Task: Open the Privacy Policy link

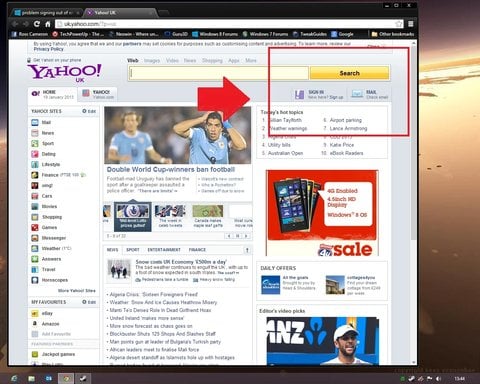Action: tap(48, 49)
